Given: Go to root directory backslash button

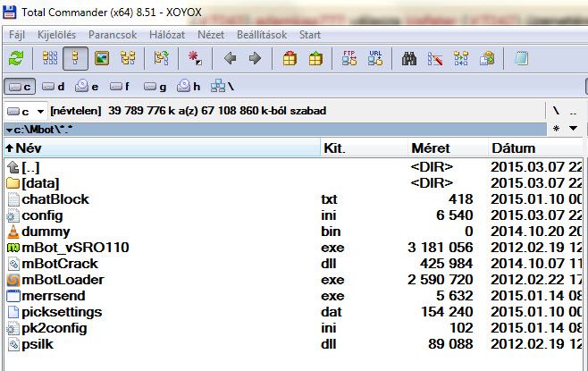Looking at the screenshot, I should coord(556,111).
